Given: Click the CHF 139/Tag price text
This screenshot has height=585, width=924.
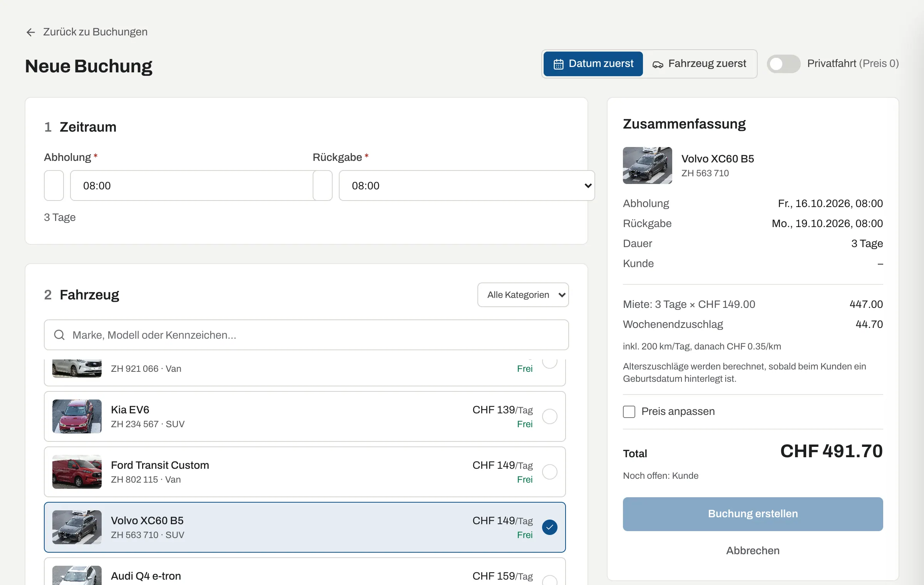Looking at the screenshot, I should click(502, 410).
